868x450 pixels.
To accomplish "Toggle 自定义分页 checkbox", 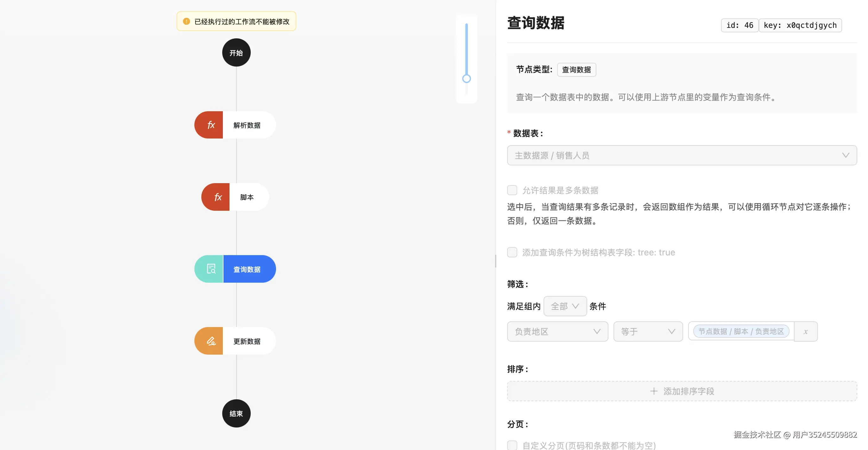I will (512, 445).
